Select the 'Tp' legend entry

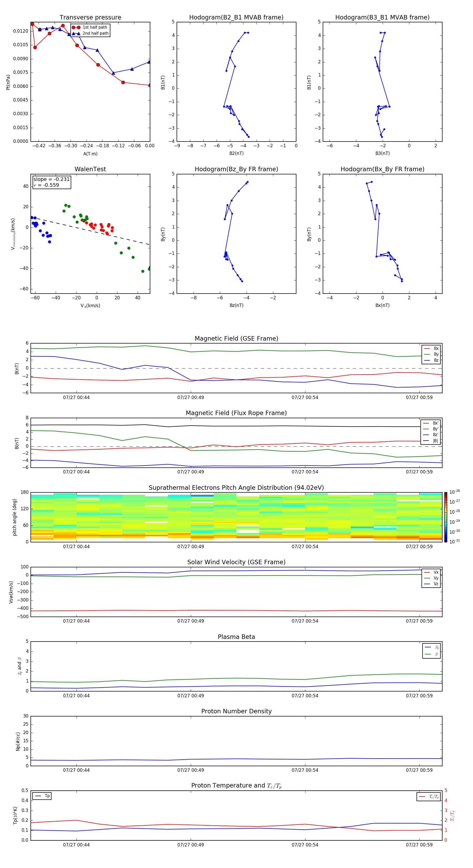tap(42, 796)
